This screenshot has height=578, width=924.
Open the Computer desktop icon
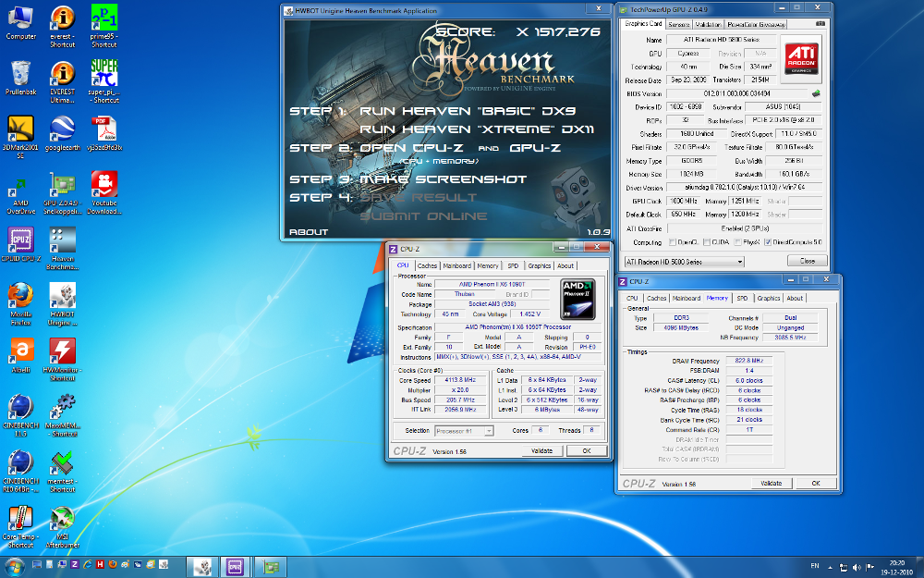pos(20,22)
